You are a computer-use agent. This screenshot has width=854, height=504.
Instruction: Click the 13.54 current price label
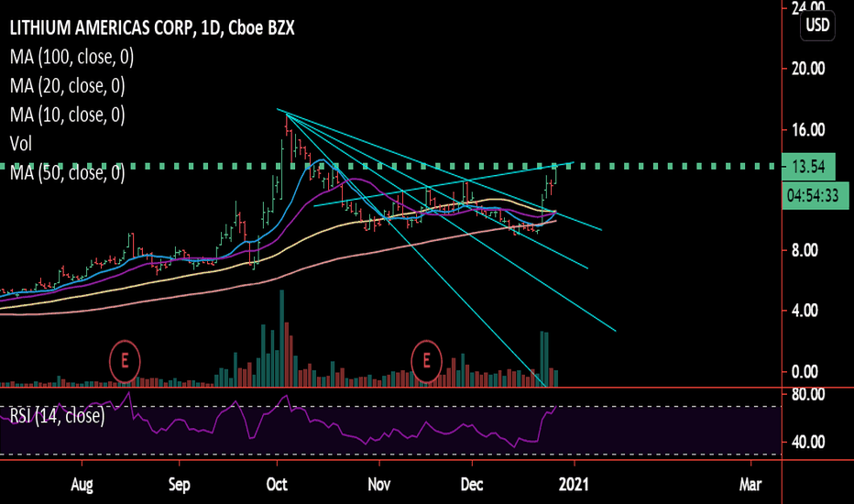808,166
